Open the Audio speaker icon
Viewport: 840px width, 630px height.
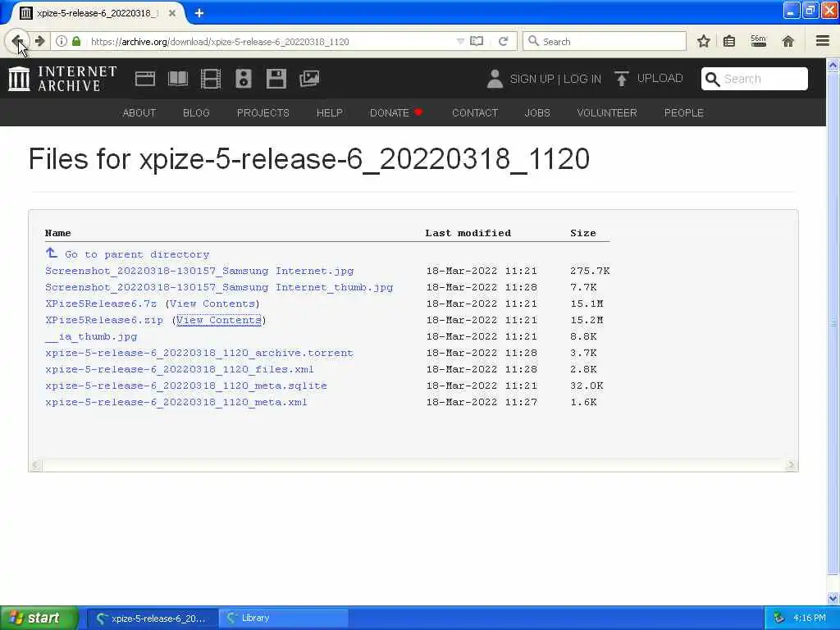[x=243, y=79]
